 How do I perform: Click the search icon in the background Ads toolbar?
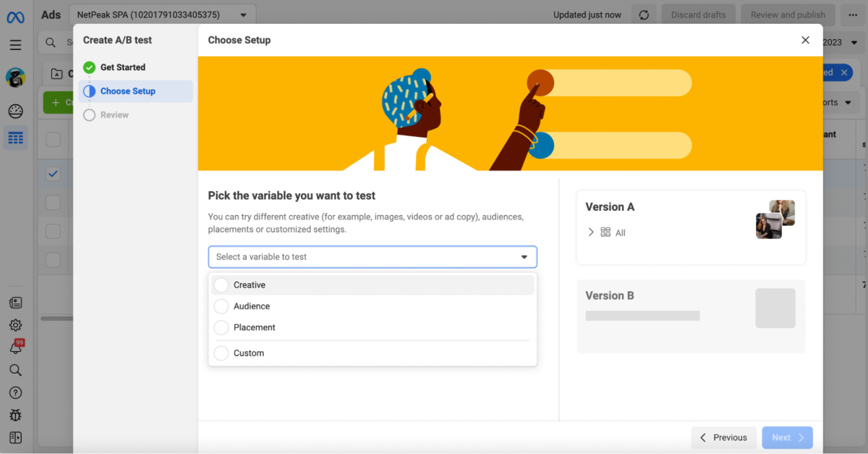tap(51, 43)
